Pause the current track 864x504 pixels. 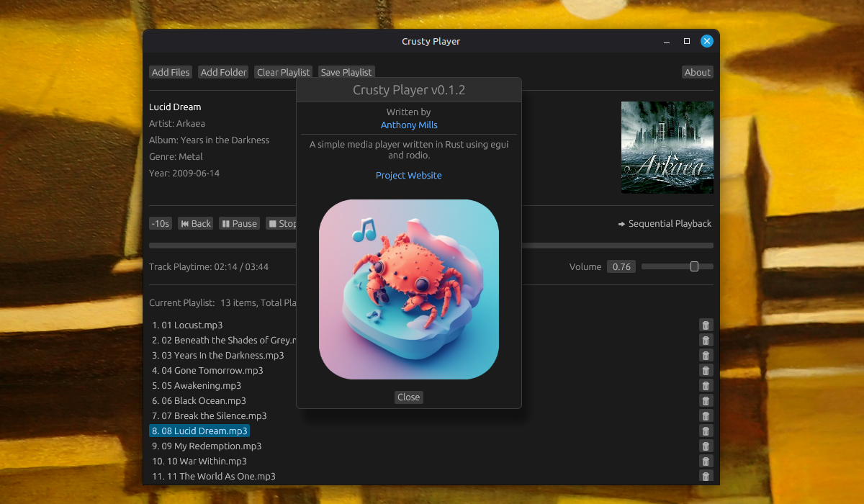tap(239, 224)
